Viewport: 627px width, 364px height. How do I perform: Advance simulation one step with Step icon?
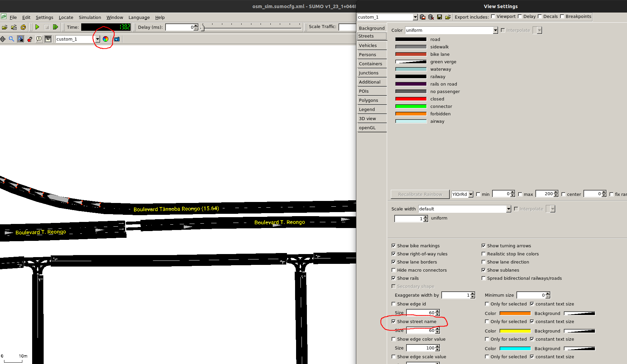55,27
